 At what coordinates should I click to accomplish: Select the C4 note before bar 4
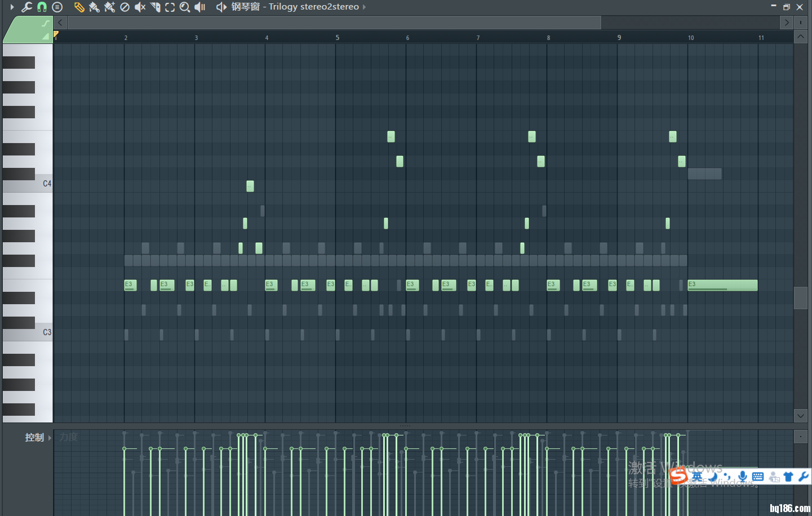coord(250,186)
